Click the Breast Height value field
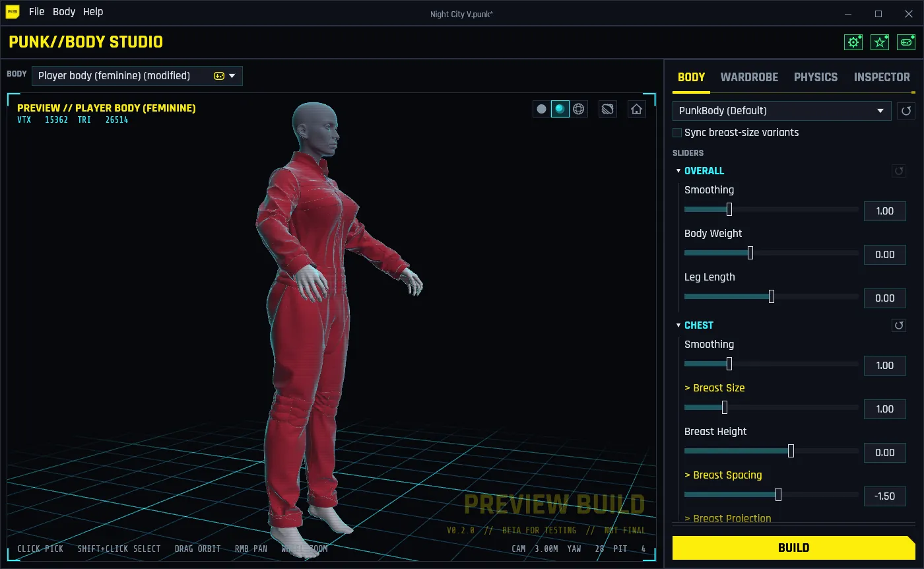This screenshot has width=924, height=569. 885,453
